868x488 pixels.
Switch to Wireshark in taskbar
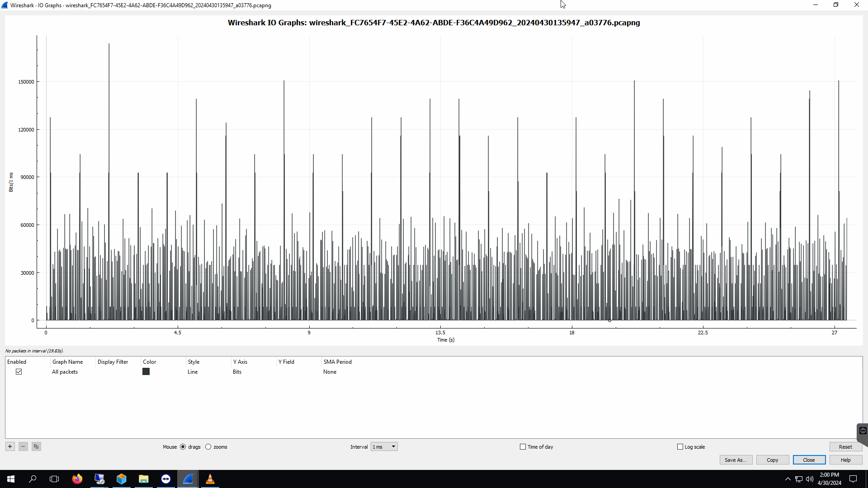(x=188, y=479)
